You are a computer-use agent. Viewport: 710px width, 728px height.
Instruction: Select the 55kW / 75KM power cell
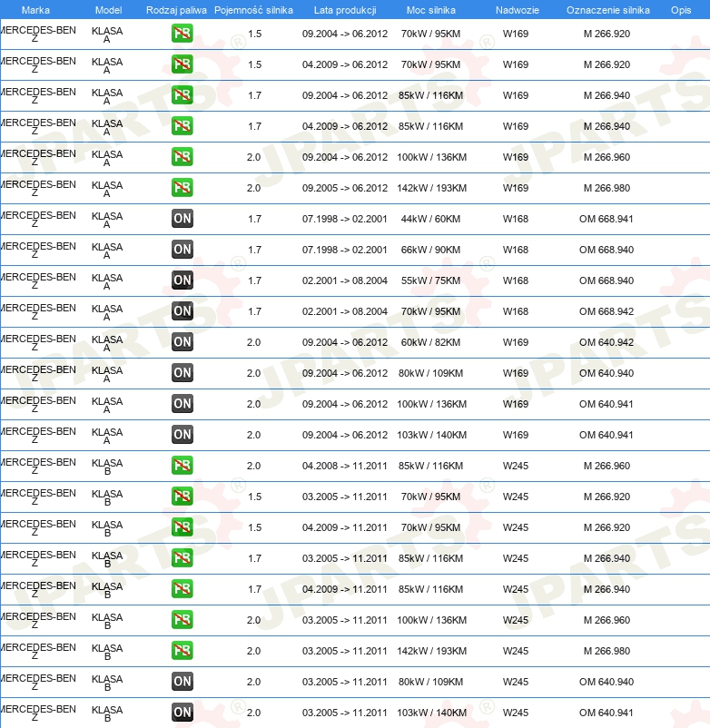pos(430,280)
